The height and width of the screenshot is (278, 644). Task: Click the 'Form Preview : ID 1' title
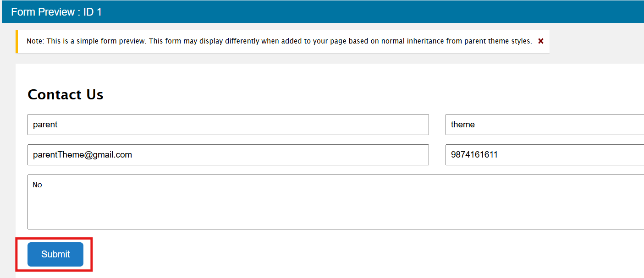click(56, 12)
